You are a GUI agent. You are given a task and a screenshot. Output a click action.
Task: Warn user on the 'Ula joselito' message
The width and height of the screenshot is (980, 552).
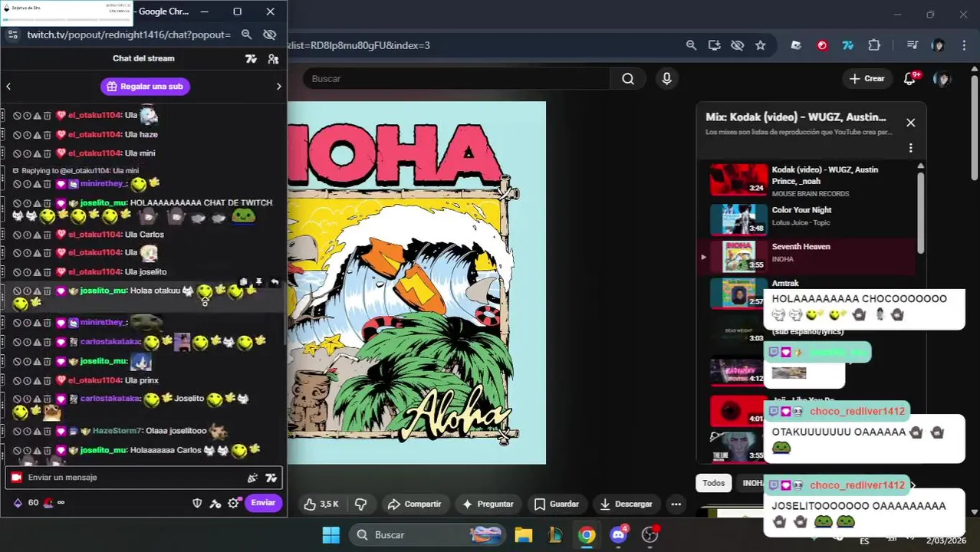tap(37, 272)
